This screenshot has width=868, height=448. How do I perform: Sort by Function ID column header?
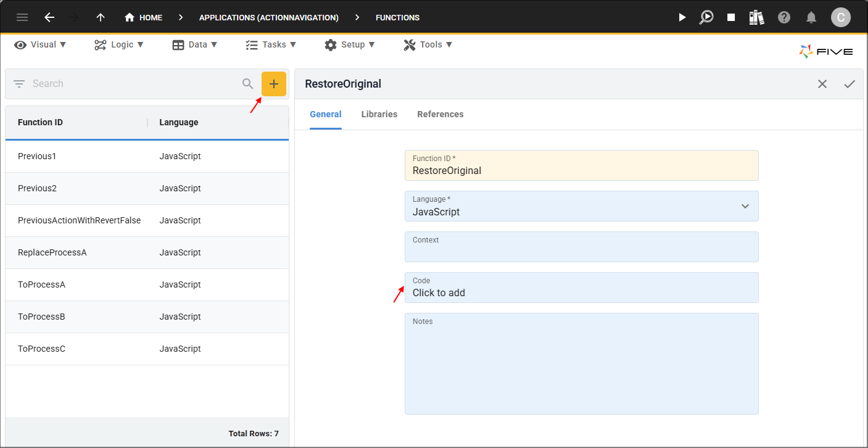[40, 122]
